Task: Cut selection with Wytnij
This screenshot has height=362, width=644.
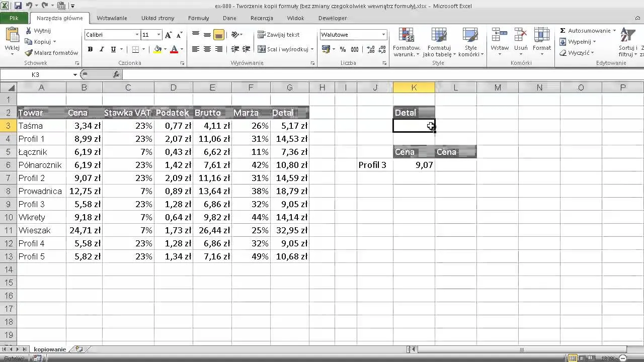Action: tap(38, 31)
